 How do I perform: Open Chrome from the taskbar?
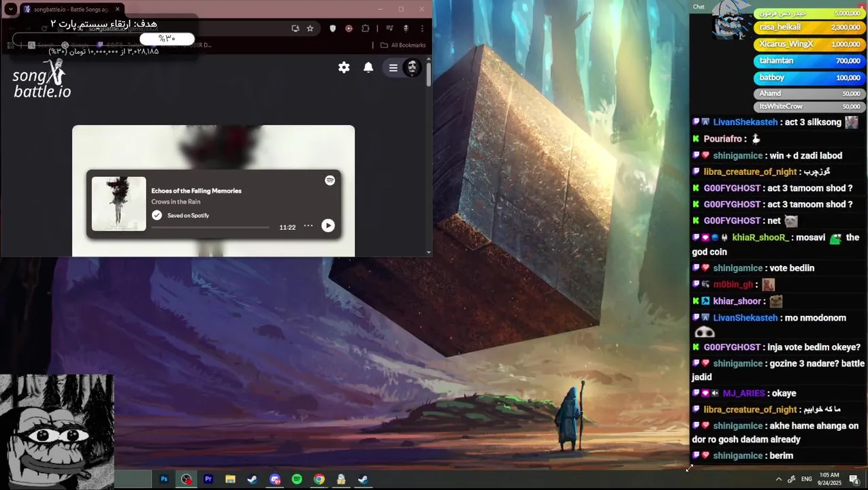coord(319,479)
